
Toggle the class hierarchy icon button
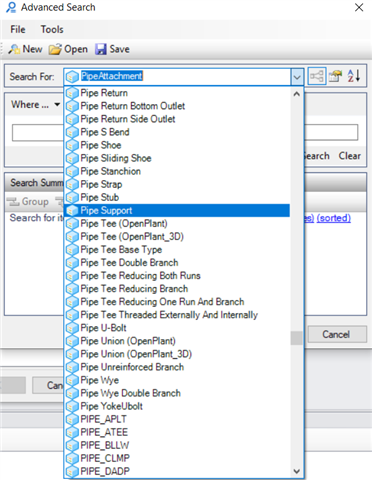[x=316, y=76]
